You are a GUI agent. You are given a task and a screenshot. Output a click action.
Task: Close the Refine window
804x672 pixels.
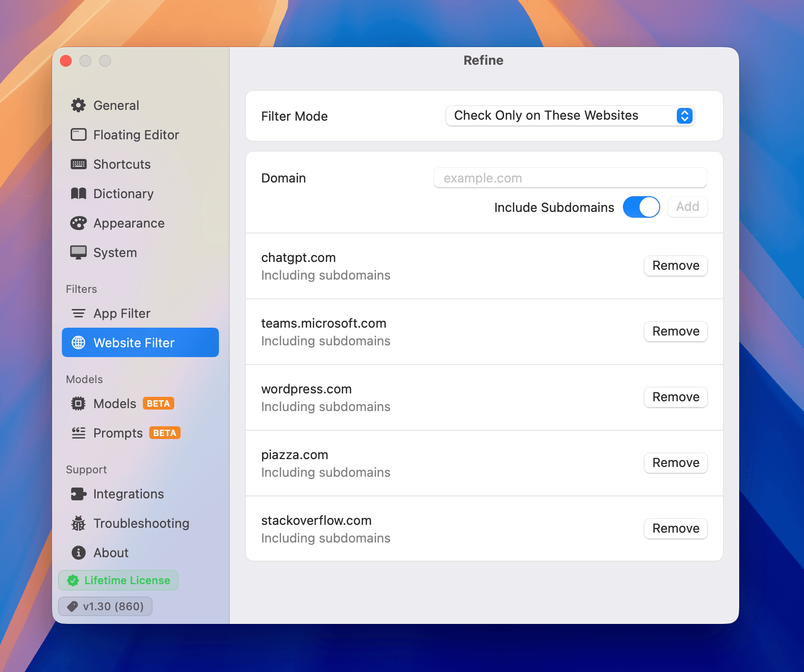[66, 61]
